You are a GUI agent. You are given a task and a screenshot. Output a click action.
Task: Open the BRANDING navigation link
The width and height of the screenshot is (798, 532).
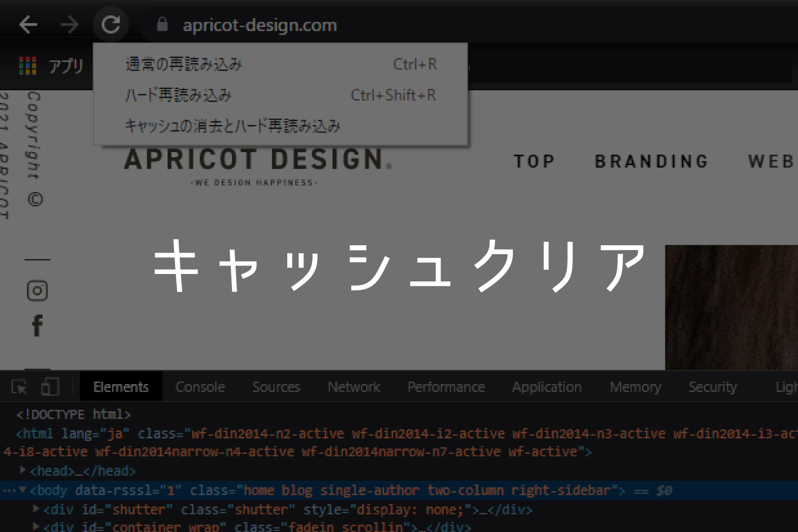pos(652,161)
